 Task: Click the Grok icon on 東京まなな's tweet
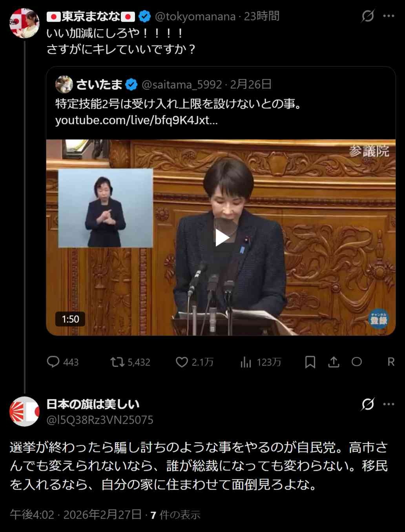coord(368,16)
